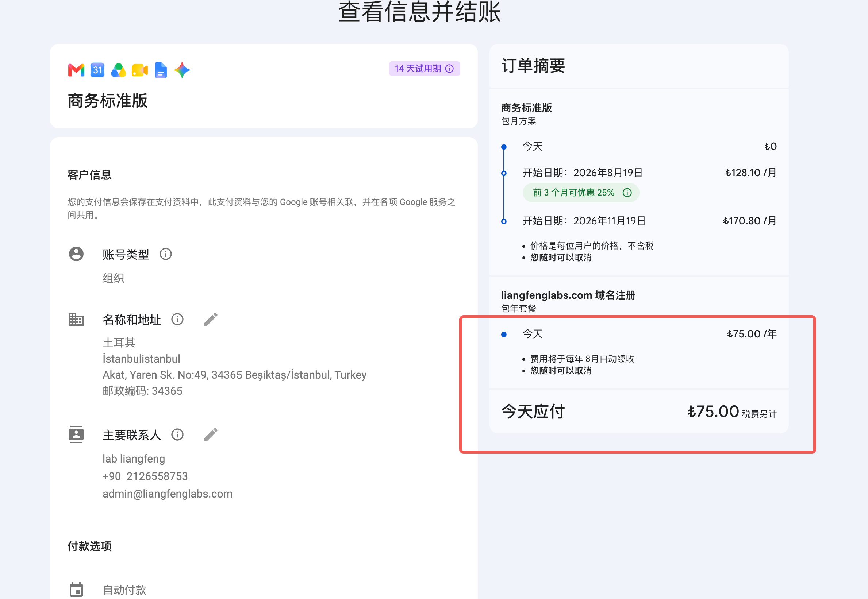
Task: Click the 自动付款 label
Action: click(x=124, y=590)
